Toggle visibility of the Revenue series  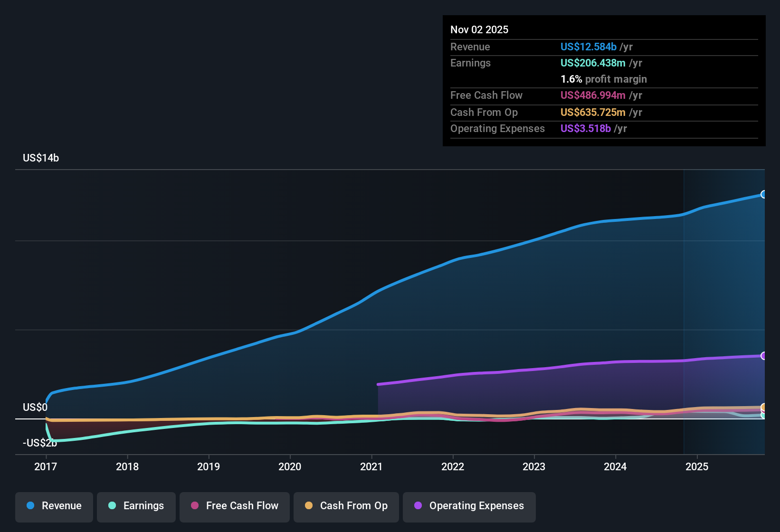pyautogui.click(x=54, y=506)
